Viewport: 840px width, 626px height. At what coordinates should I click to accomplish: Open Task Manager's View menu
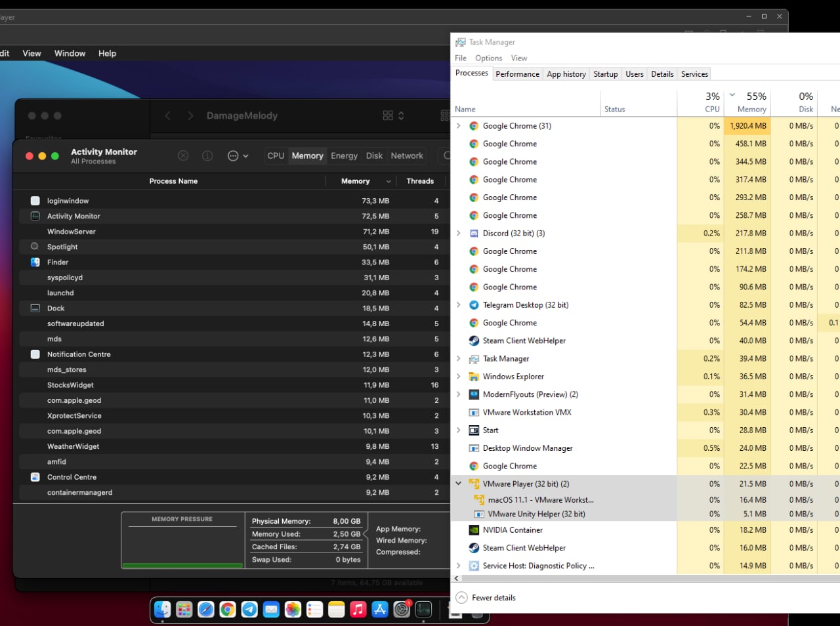pyautogui.click(x=519, y=58)
